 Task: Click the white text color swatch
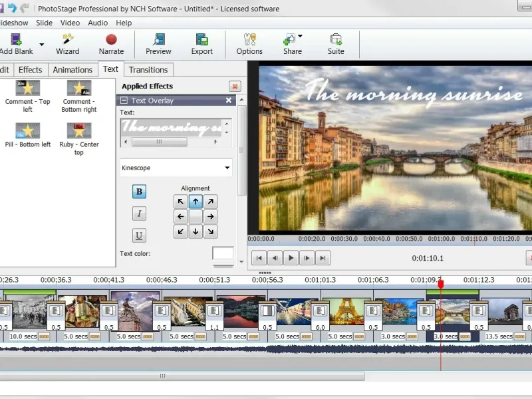pos(223,253)
